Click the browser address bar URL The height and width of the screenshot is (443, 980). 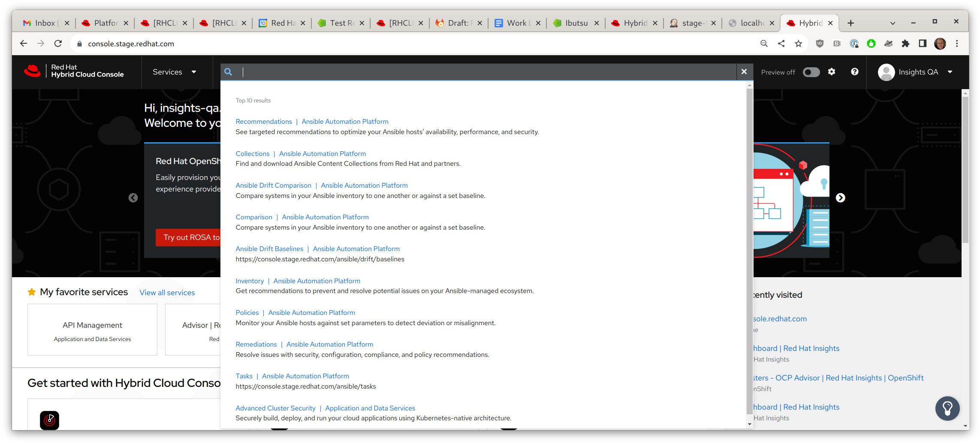coord(131,44)
